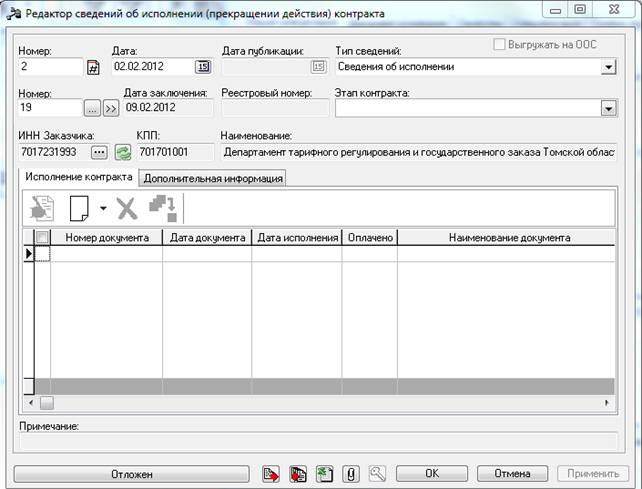The height and width of the screenshot is (489, 642).
Task: Click the green refresh icon near ИНН Заказчика
Action: coord(123,152)
